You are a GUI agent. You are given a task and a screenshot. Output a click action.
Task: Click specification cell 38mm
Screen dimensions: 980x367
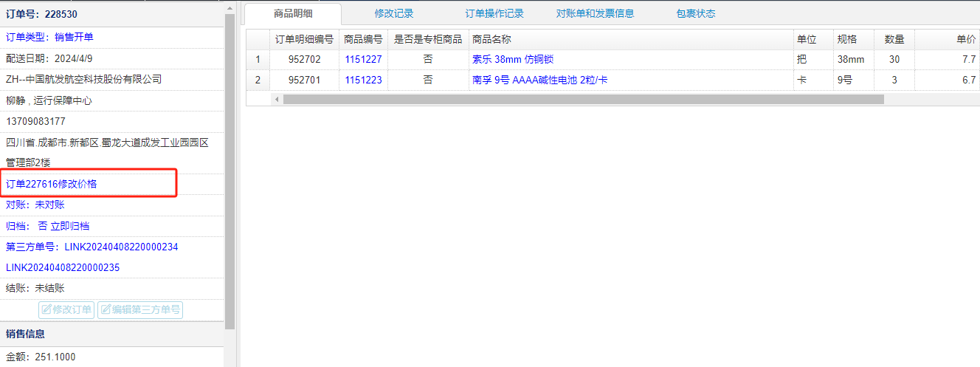pyautogui.click(x=853, y=60)
